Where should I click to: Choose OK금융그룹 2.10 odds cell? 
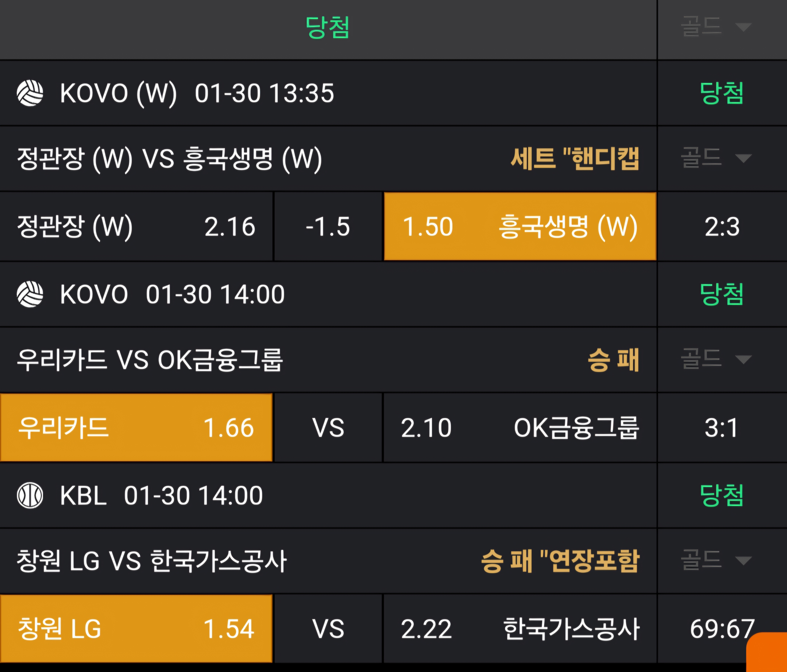[520, 427]
